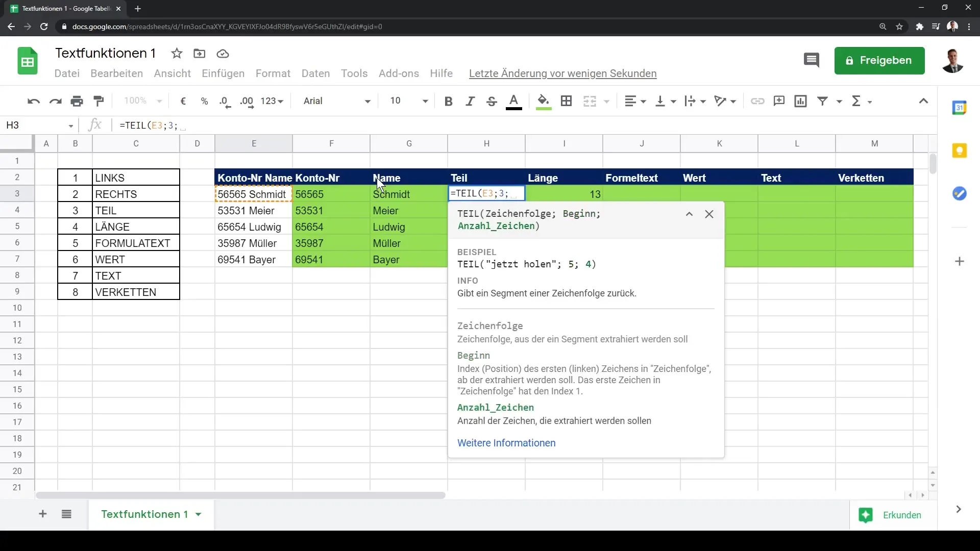Click the Freigeben button

coord(880,61)
